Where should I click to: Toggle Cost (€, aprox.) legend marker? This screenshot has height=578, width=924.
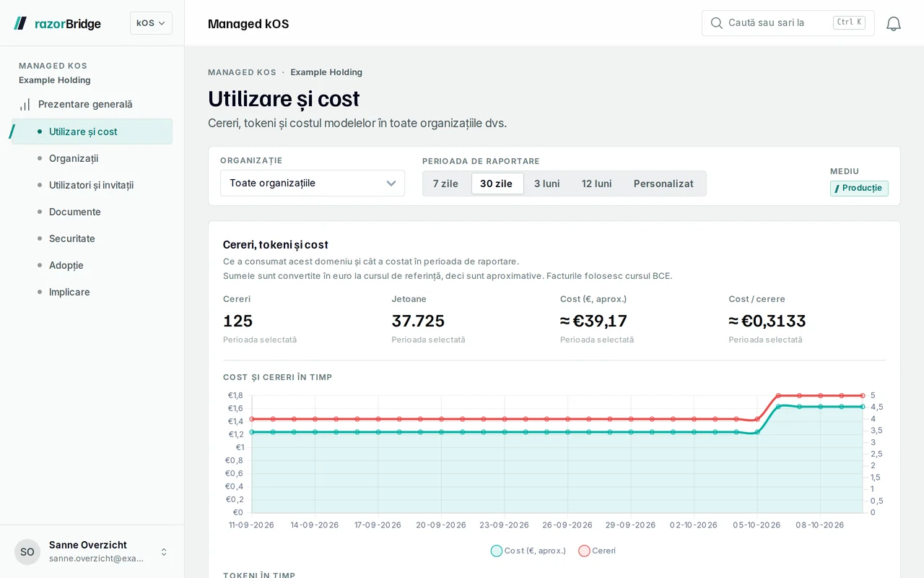[x=497, y=551]
